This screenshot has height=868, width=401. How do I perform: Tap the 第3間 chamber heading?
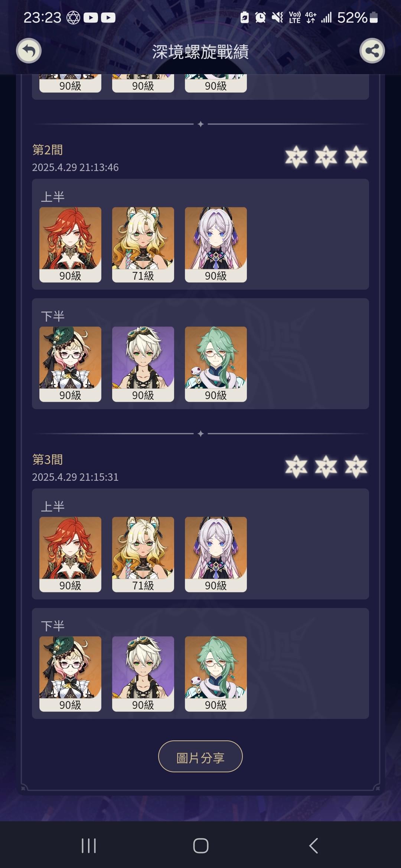(48, 460)
